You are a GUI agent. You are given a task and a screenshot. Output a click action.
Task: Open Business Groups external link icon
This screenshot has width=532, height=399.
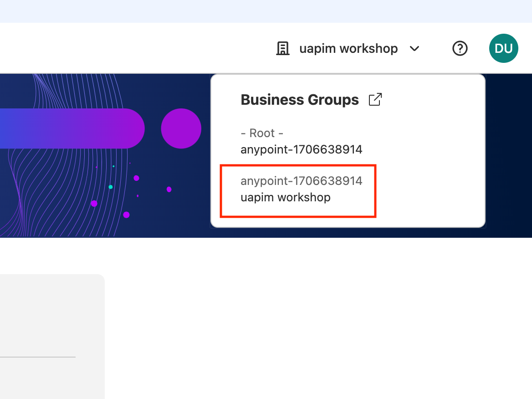click(x=375, y=99)
